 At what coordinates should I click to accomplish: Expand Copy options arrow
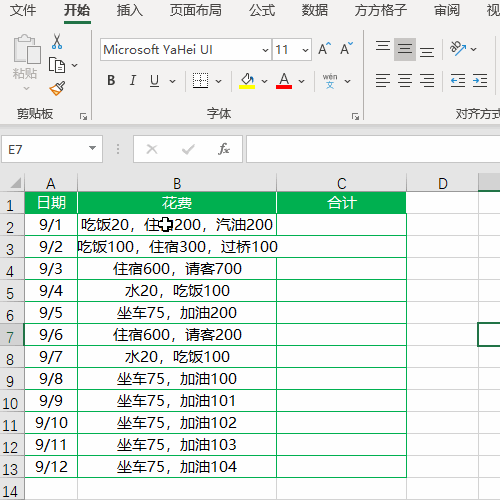click(x=75, y=65)
